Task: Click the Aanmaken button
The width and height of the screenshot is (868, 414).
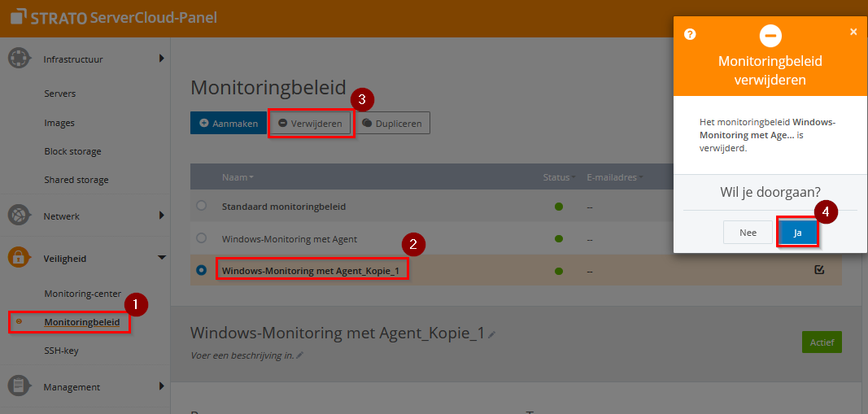Action: coord(229,124)
